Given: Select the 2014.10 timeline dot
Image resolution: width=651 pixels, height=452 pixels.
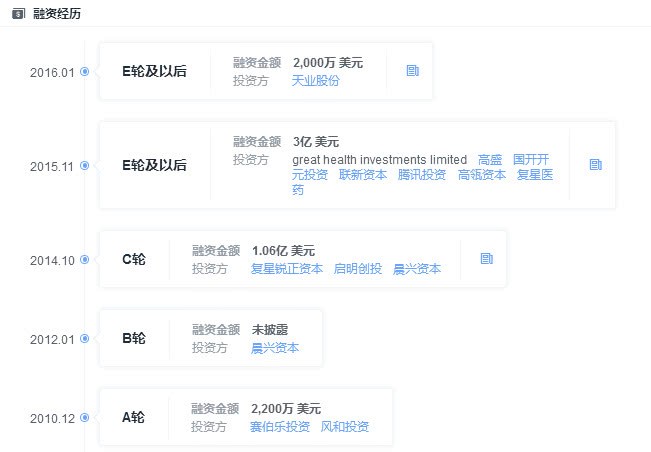Looking at the screenshot, I should coord(85,259).
